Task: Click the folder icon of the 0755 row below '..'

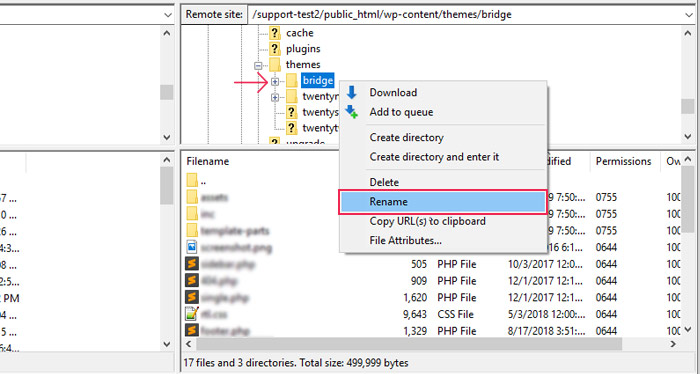Action: click(x=192, y=197)
